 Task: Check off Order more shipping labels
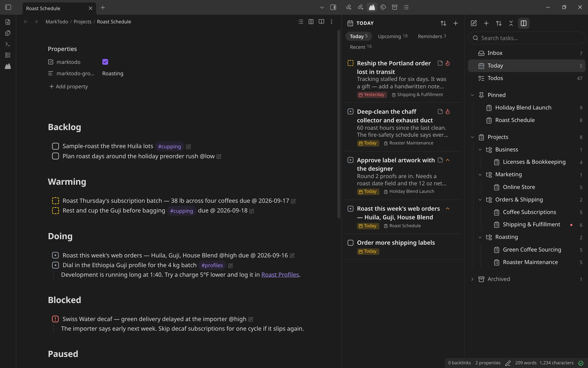point(350,243)
